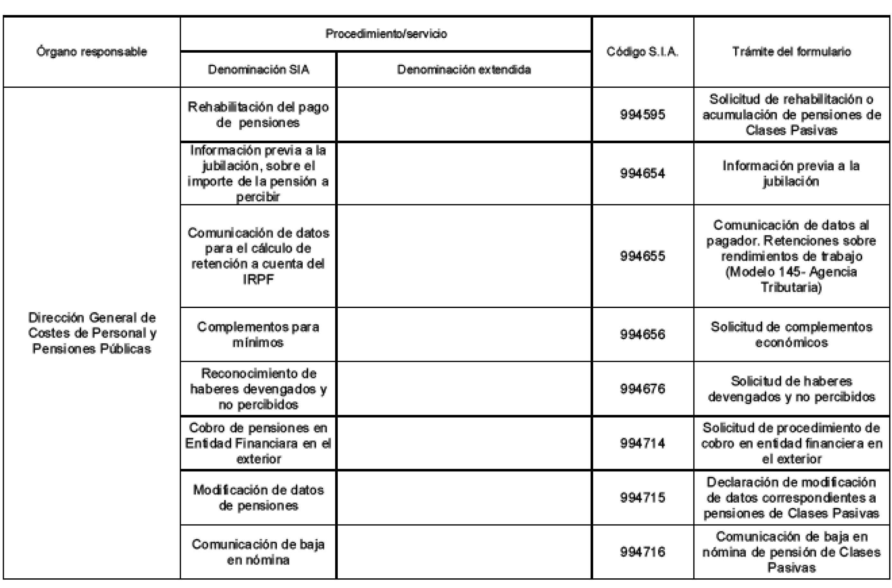Image resolution: width=892 pixels, height=588 pixels.
Task: Select 'Cobro de pensiones en Entidad Financiara' cell
Action: (258, 443)
